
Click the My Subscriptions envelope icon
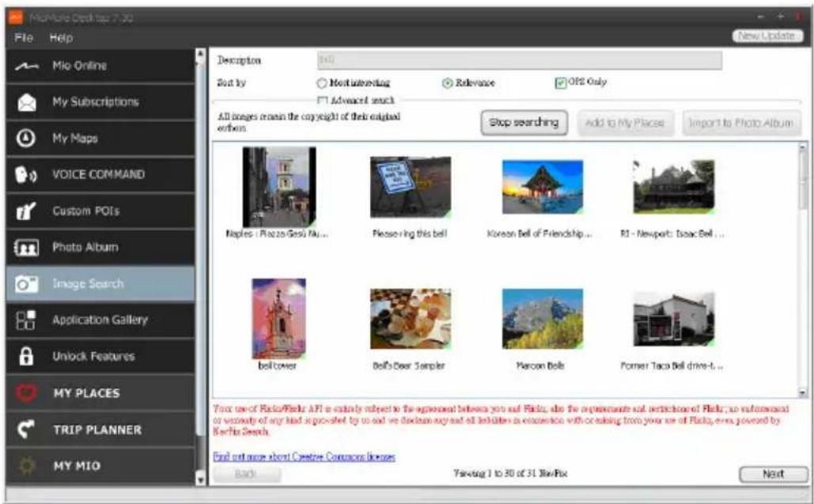click(x=27, y=102)
